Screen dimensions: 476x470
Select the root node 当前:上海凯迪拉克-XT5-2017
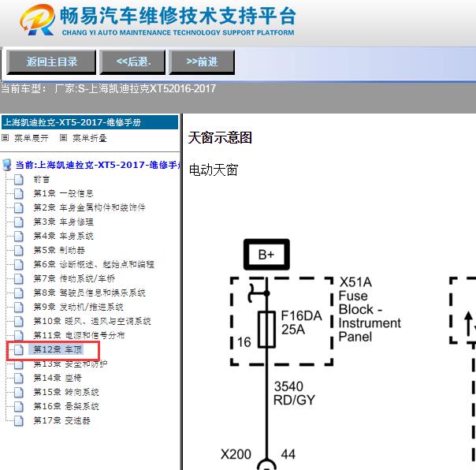[99, 165]
